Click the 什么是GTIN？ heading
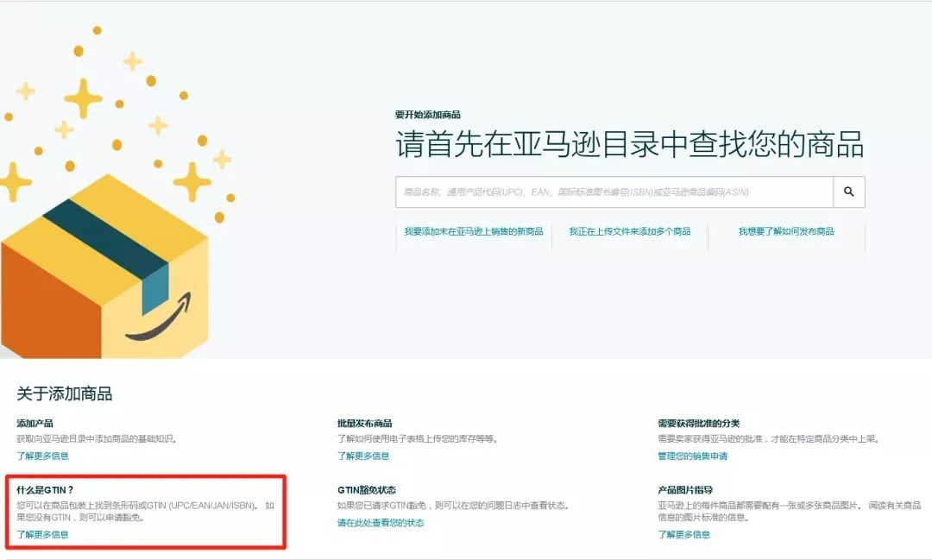The image size is (932, 560). coord(45,490)
